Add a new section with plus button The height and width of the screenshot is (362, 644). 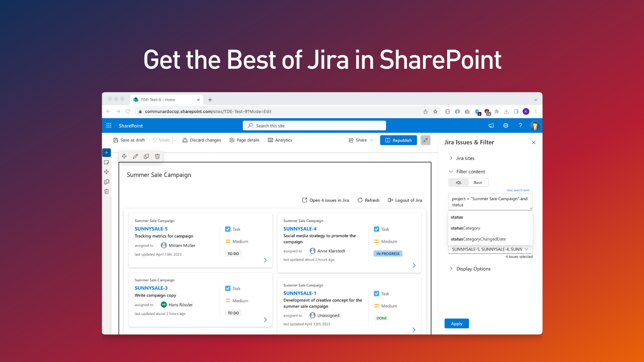pos(106,152)
